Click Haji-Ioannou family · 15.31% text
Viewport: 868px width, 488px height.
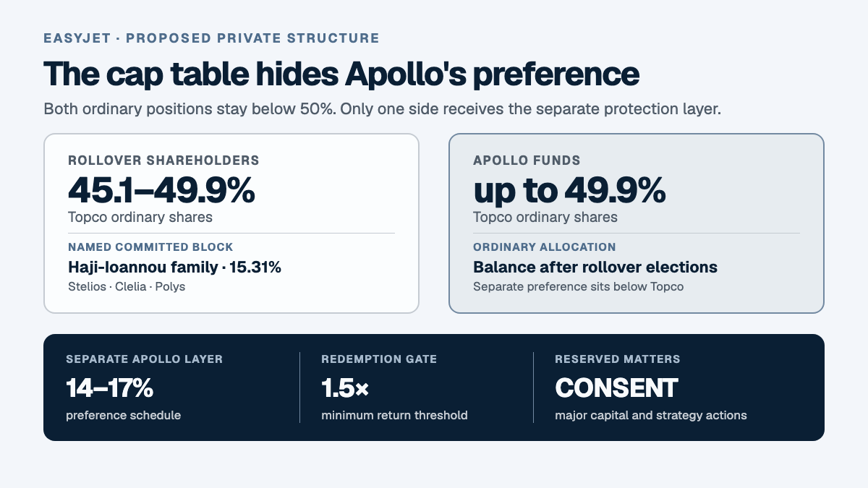[174, 267]
